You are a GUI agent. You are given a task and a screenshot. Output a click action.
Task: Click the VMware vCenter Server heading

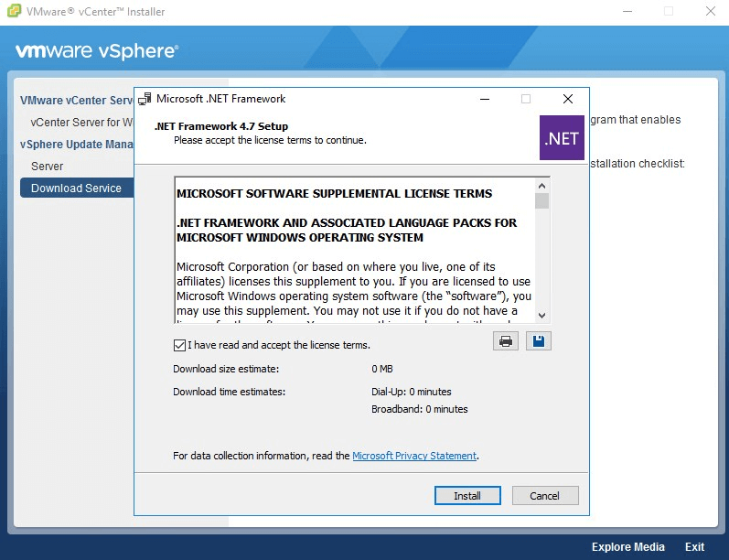click(x=77, y=101)
